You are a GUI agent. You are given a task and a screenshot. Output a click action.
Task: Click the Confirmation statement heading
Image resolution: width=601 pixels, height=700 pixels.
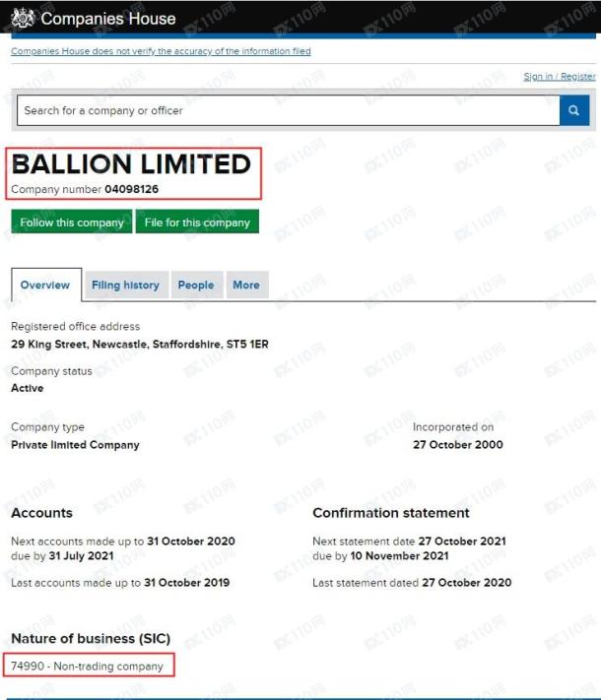click(x=391, y=513)
